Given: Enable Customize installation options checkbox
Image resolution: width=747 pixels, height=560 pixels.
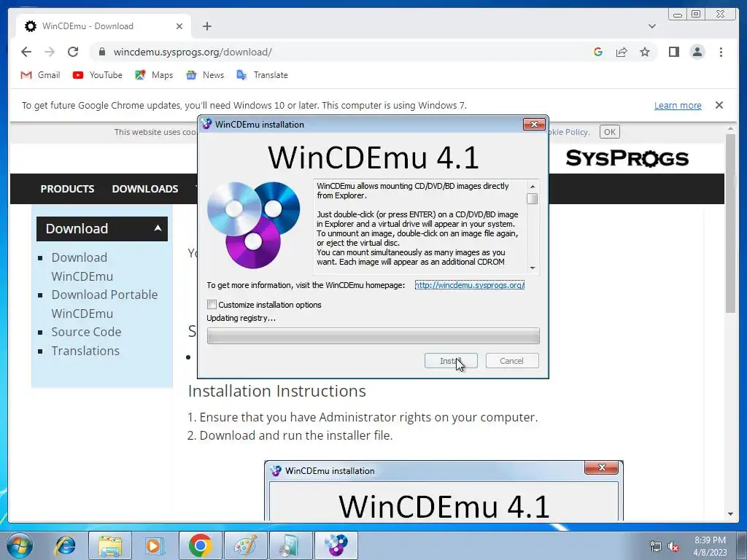Looking at the screenshot, I should click(x=212, y=305).
